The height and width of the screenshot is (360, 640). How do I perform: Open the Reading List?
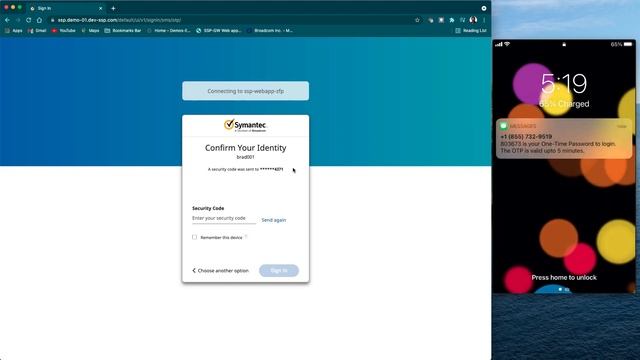coord(471,31)
